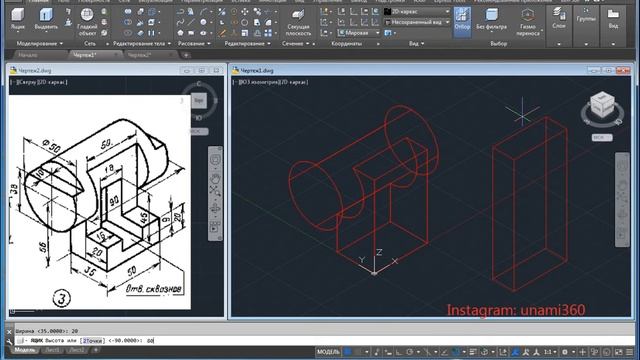Click the 2Точки option in command line

(x=92, y=340)
